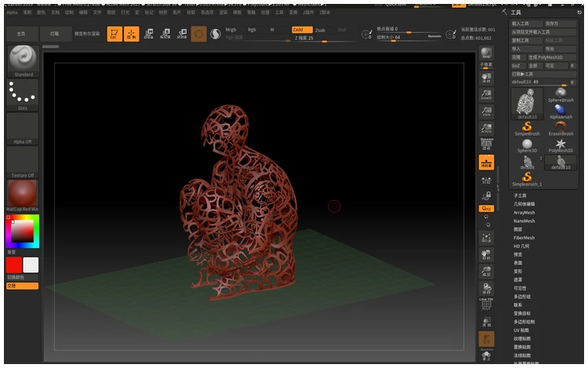This screenshot has height=368, width=588.
Task: Toggle the Mrgb channel button
Action: (x=230, y=30)
